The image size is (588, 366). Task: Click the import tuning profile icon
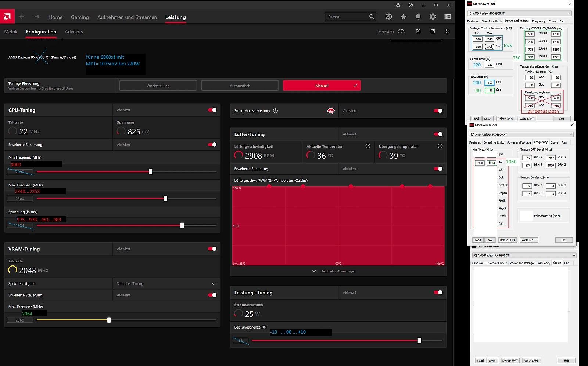click(x=418, y=31)
